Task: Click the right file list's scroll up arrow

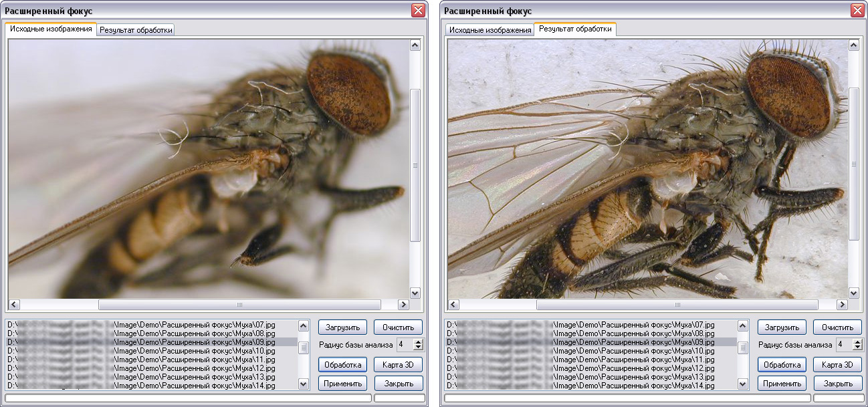Action: 743,326
